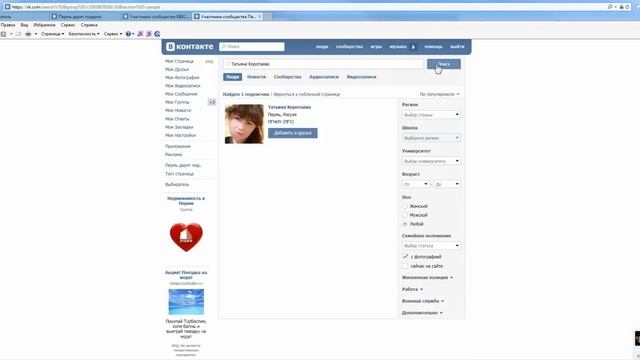
Task: Open the Безопасность toolbar dropdown
Action: click(x=84, y=34)
